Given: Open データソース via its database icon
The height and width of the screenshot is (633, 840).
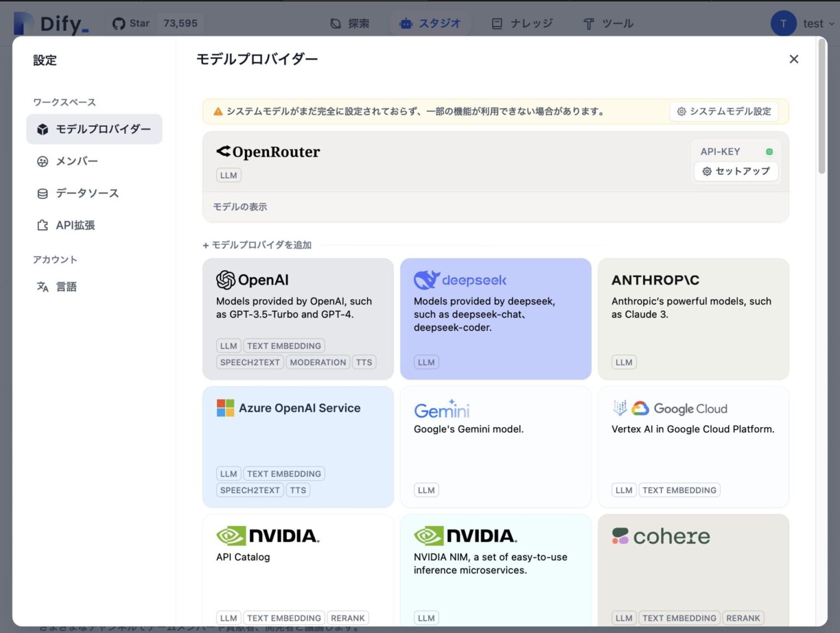Looking at the screenshot, I should tap(42, 193).
